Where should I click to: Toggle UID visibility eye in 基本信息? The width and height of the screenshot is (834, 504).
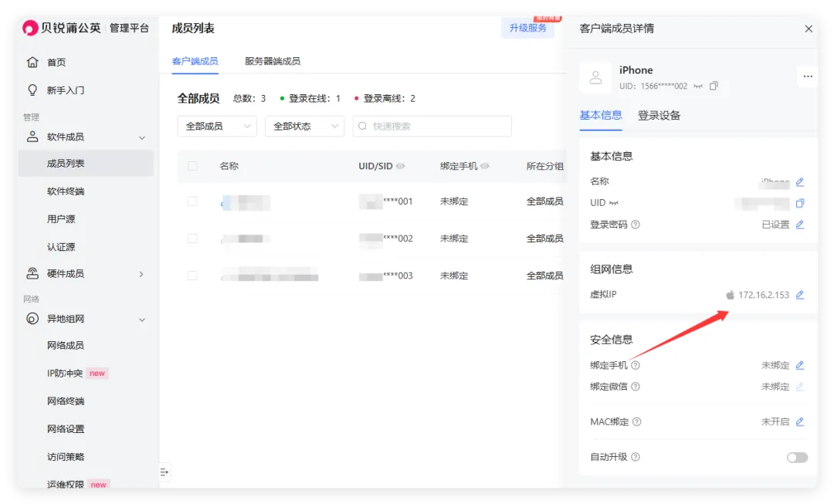(614, 203)
